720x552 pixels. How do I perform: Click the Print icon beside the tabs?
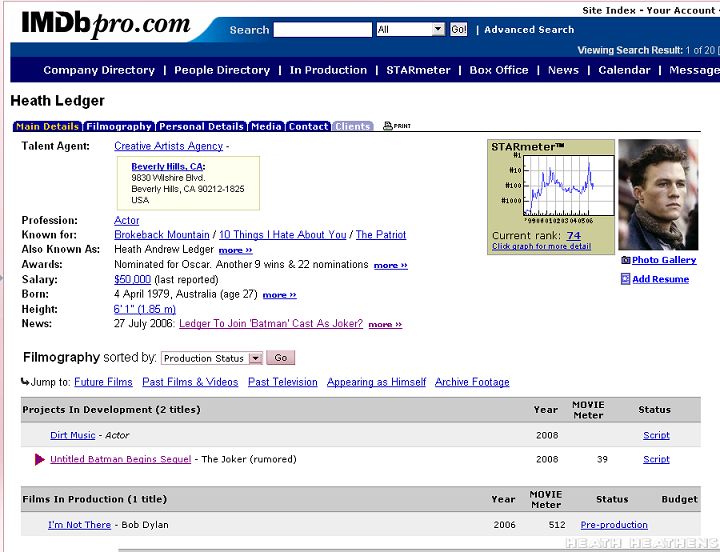click(x=397, y=125)
